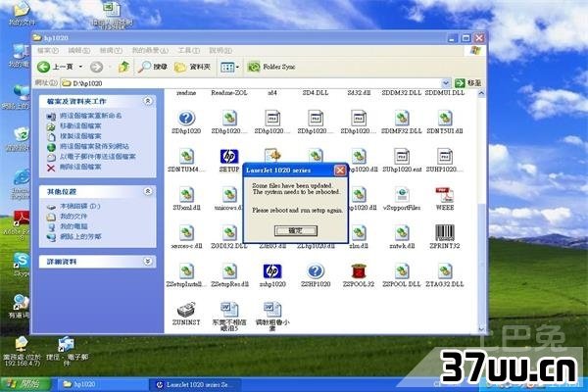
Task: Collapse the 其他位置 panel
Action: coord(148,191)
